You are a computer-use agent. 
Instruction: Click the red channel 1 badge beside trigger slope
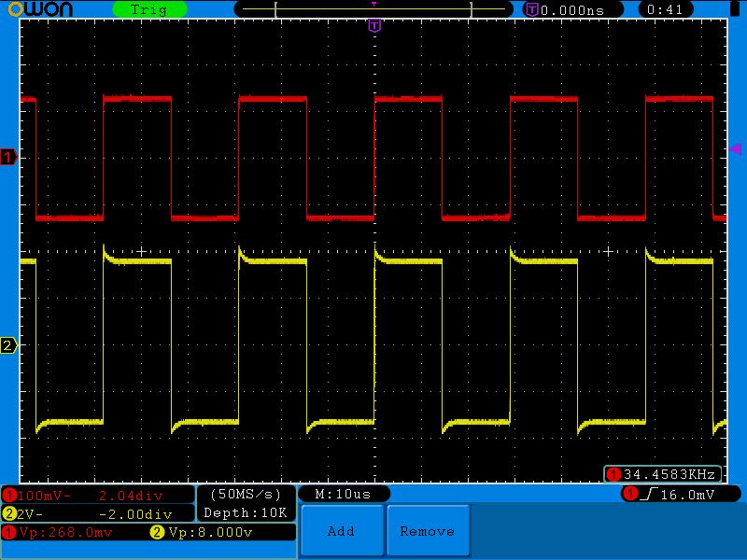(x=630, y=494)
